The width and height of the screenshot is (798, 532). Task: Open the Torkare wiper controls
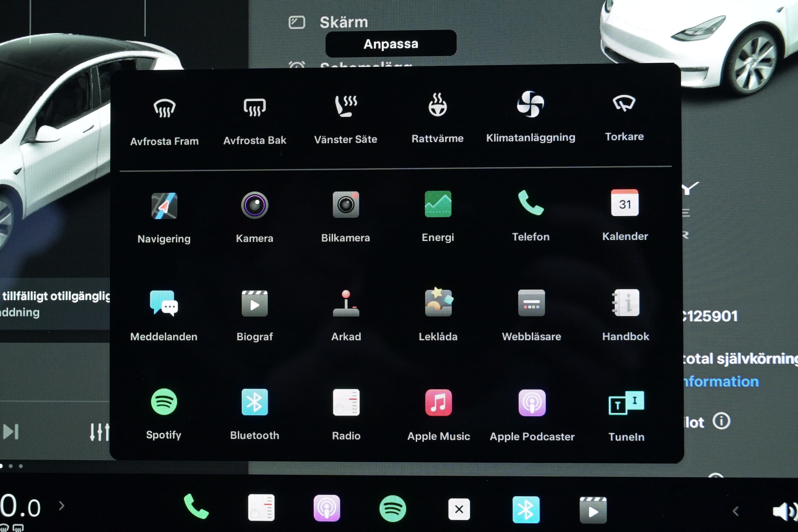point(624,118)
